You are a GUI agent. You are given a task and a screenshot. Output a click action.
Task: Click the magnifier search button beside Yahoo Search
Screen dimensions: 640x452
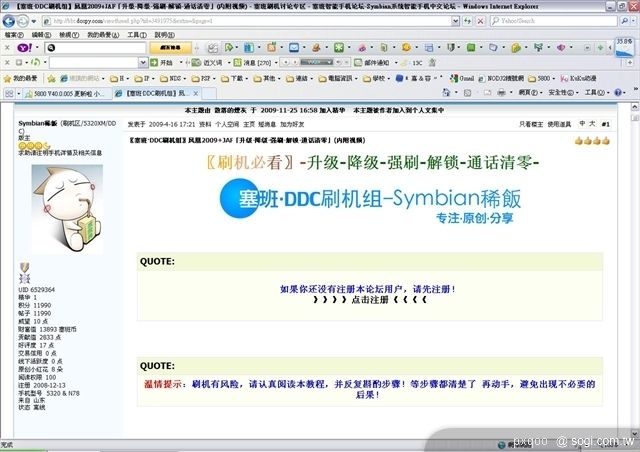pyautogui.click(x=624, y=21)
